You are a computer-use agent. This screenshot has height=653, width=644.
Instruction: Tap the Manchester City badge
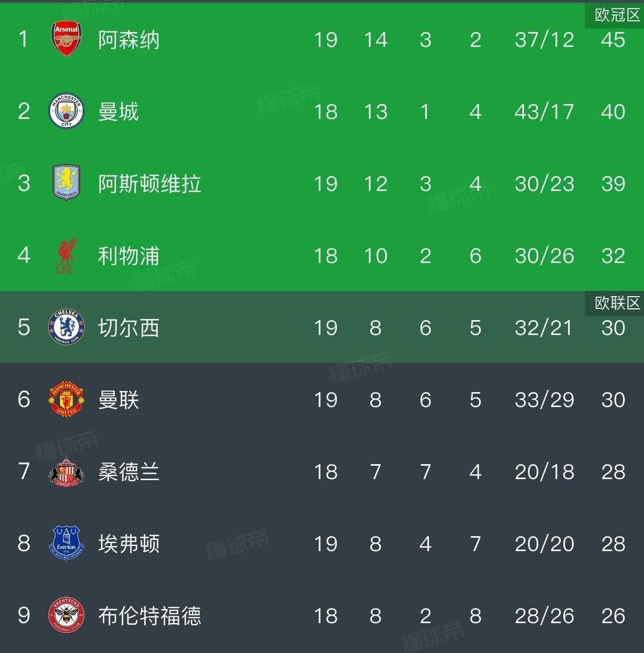pyautogui.click(x=66, y=111)
